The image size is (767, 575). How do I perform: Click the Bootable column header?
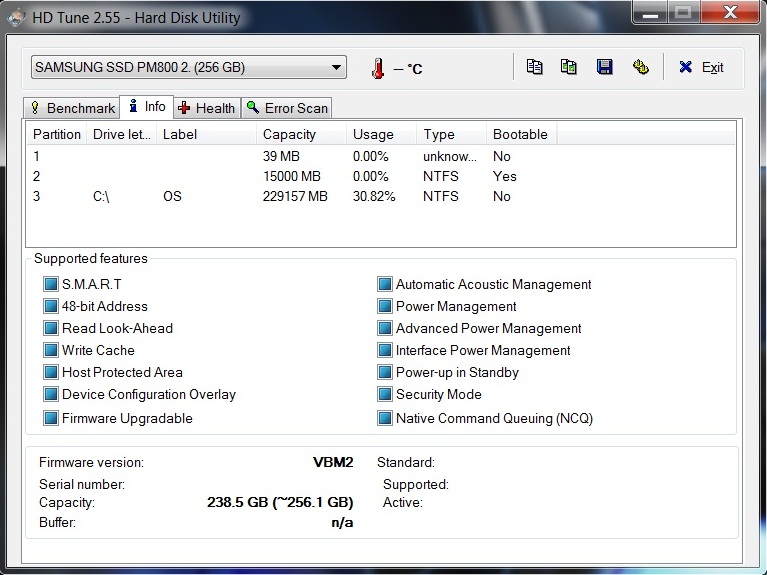521,134
